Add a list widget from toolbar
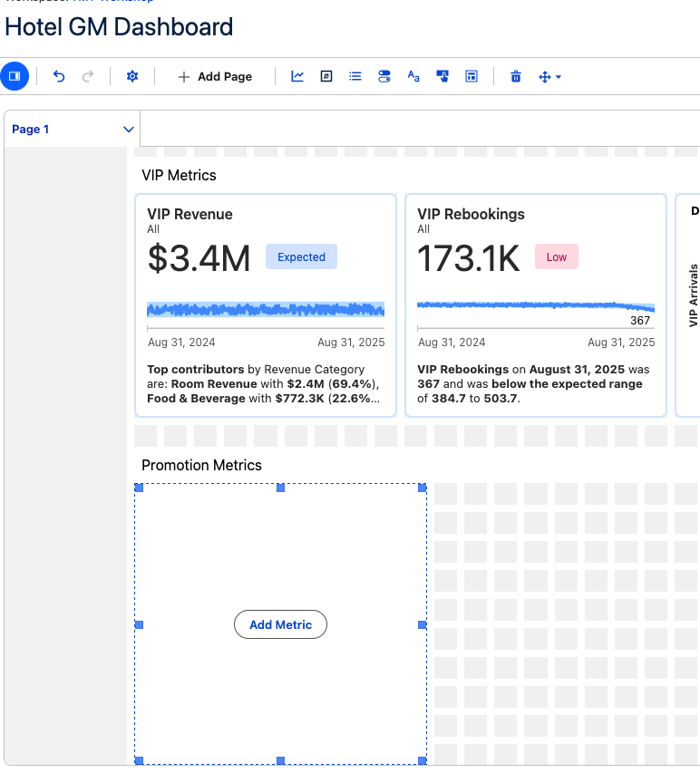This screenshot has width=700, height=773. (355, 77)
